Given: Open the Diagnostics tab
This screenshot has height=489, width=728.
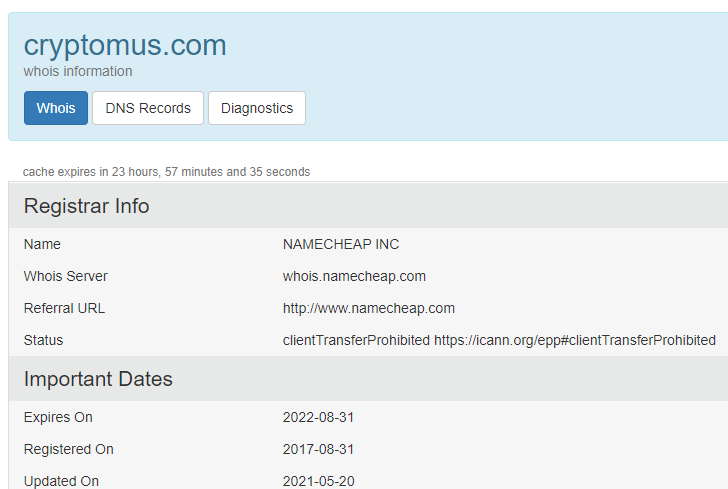Looking at the screenshot, I should pos(257,108).
